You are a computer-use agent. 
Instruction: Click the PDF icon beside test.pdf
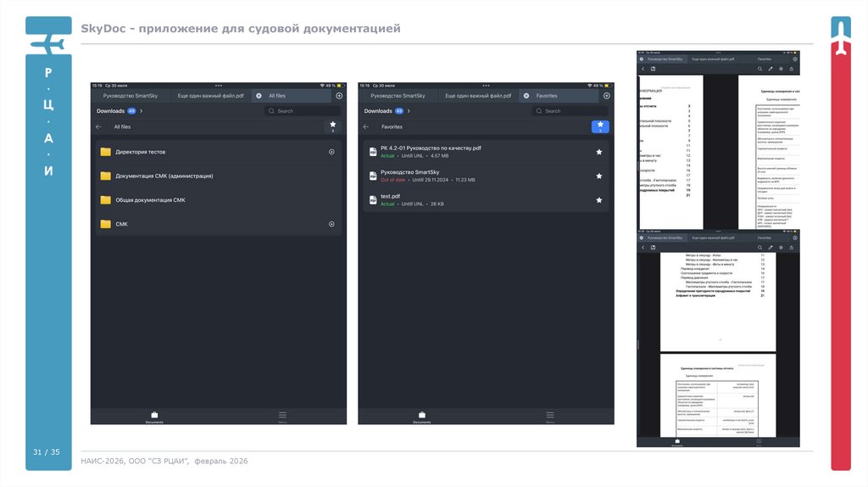pos(373,200)
